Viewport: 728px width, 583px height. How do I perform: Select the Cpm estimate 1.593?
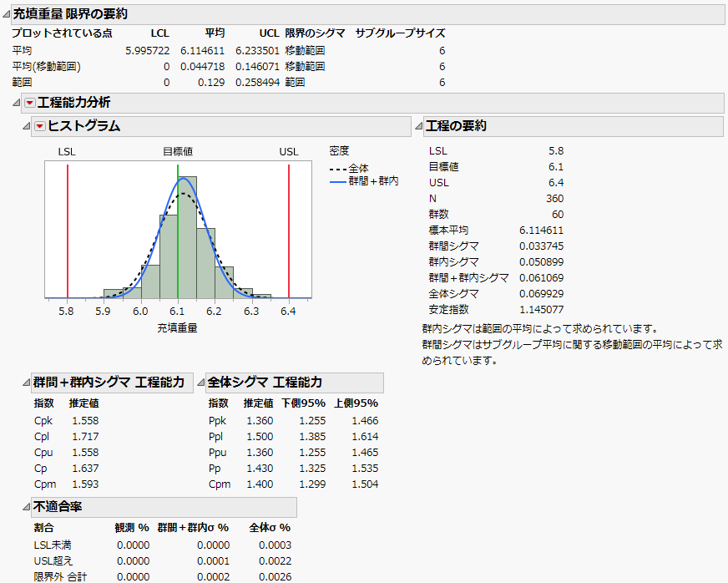point(85,484)
